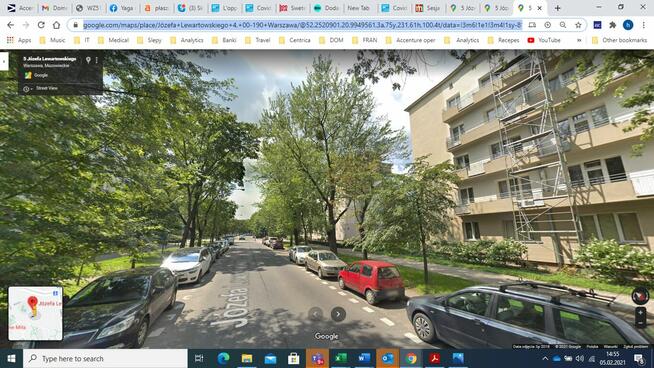Viewport: 654px width, 368px height.
Task: Open notification center icon
Action: point(639,358)
